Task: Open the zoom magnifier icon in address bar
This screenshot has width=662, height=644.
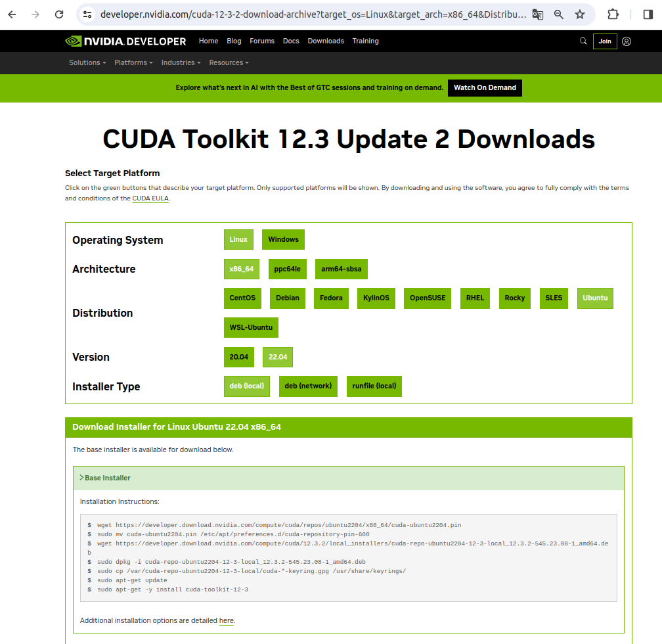Action: pos(558,14)
